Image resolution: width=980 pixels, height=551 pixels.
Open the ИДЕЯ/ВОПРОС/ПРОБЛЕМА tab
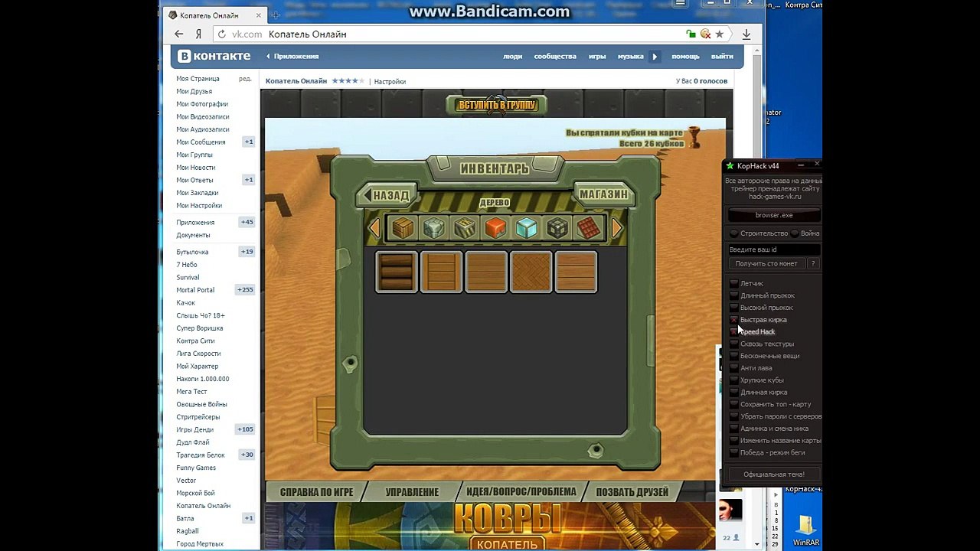[521, 492]
